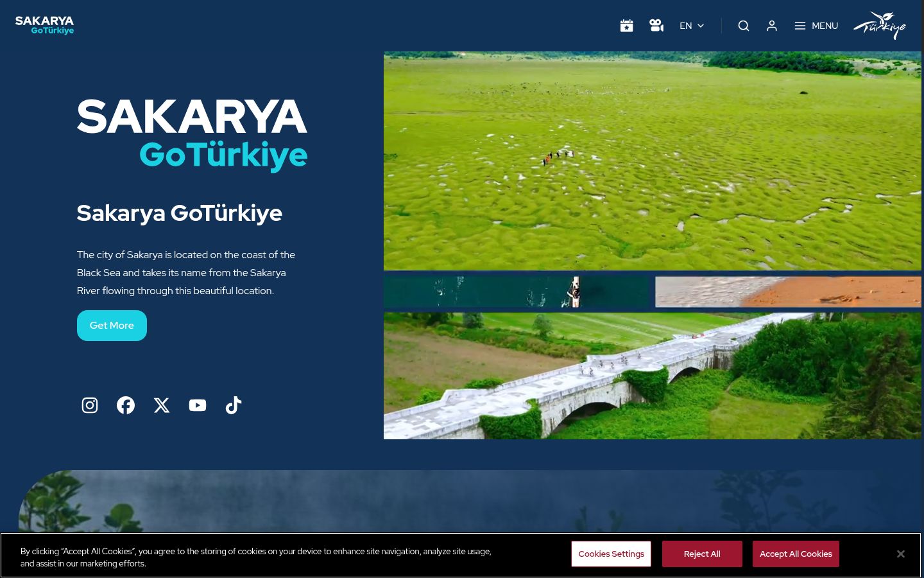Click the Sakarya GoTürkiye heading

coord(180,213)
